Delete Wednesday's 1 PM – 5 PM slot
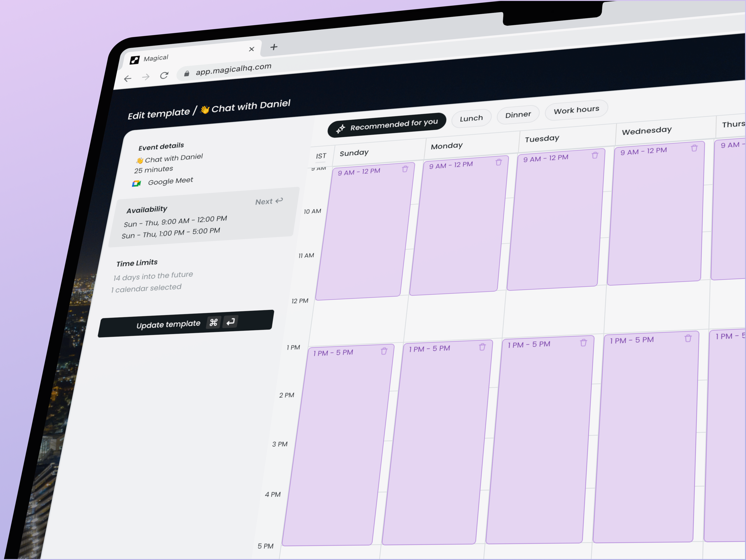This screenshot has height=560, width=746. pos(688,338)
